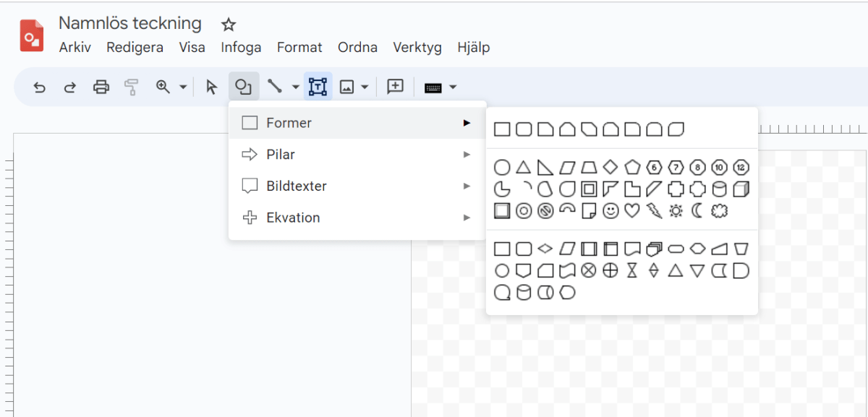Choose the arrow Select tool

(211, 87)
